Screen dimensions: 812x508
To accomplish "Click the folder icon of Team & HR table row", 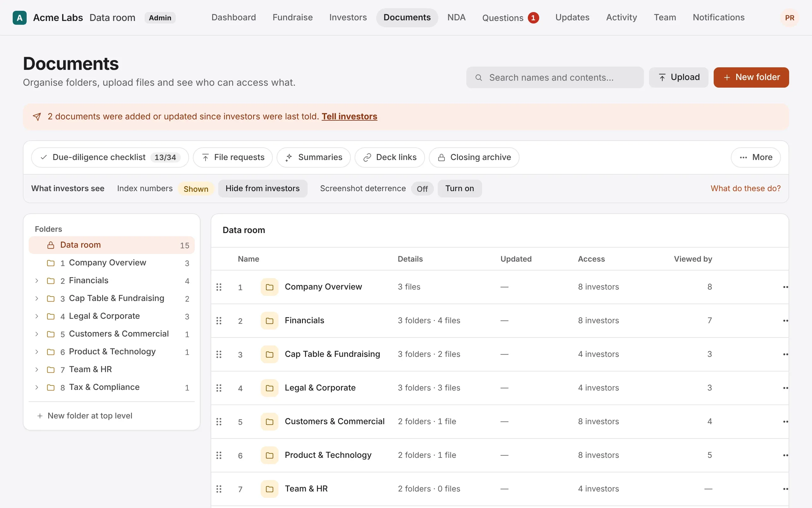I will [x=269, y=489].
